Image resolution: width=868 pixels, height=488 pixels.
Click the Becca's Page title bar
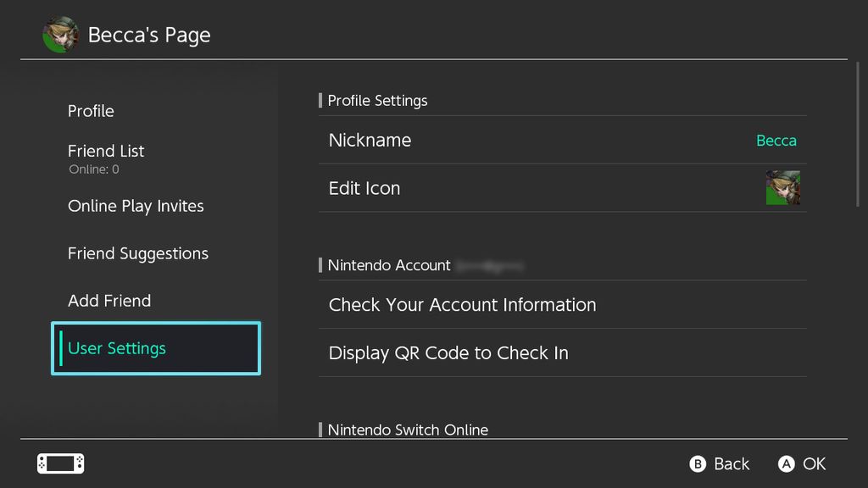click(x=149, y=35)
